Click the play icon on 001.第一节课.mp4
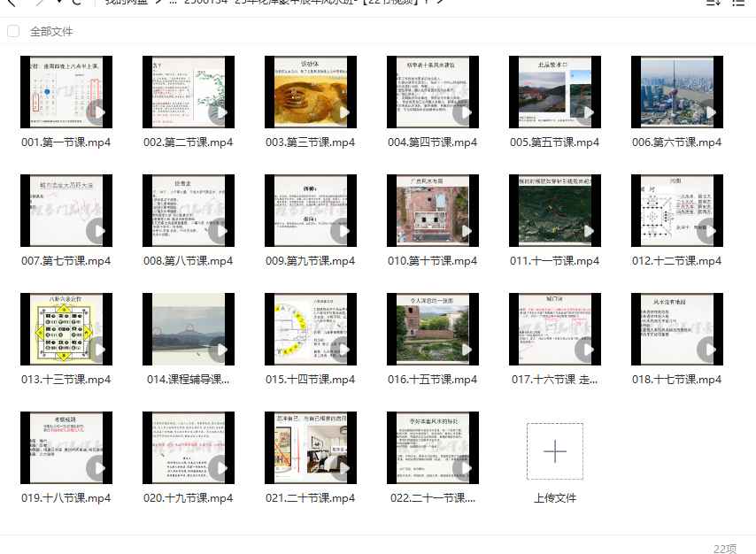This screenshot has width=756, height=554. [x=98, y=112]
